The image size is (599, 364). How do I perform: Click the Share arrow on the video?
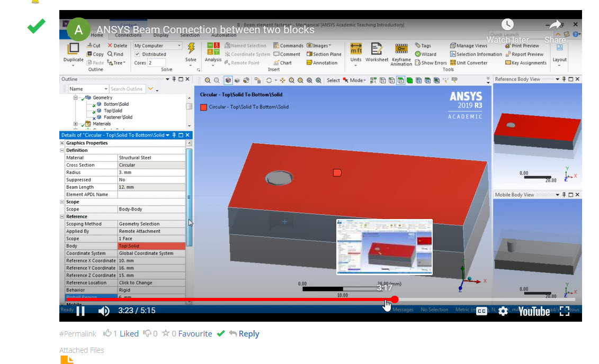point(555,31)
